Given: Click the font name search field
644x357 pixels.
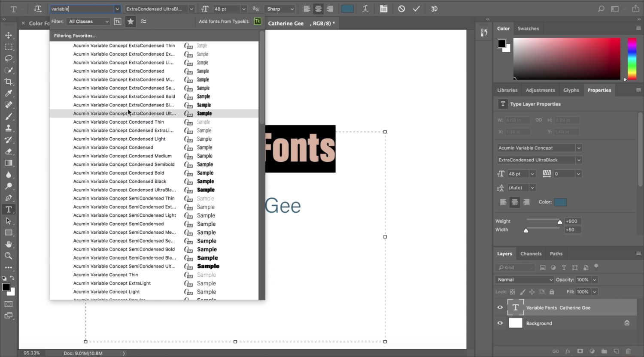Looking at the screenshot, I should pos(82,9).
